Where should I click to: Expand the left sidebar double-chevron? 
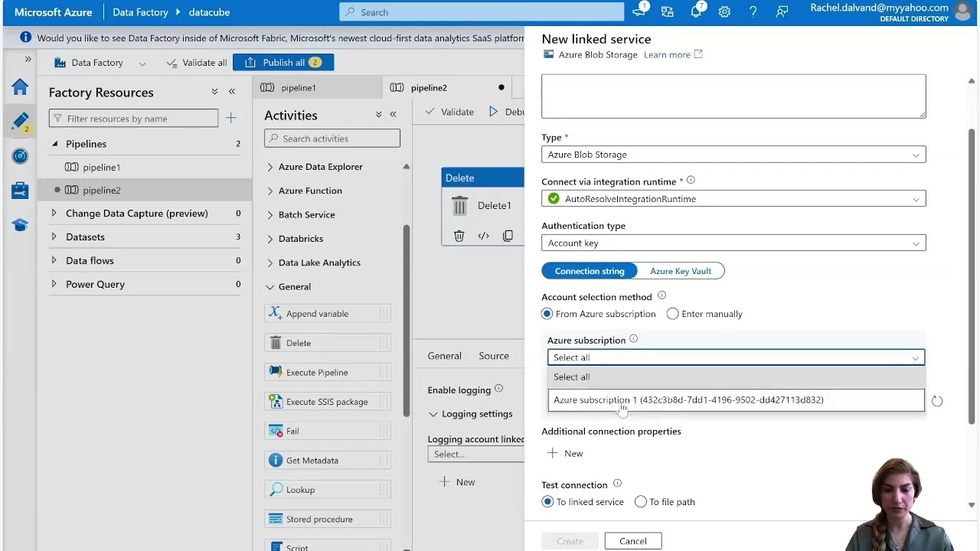(x=28, y=59)
